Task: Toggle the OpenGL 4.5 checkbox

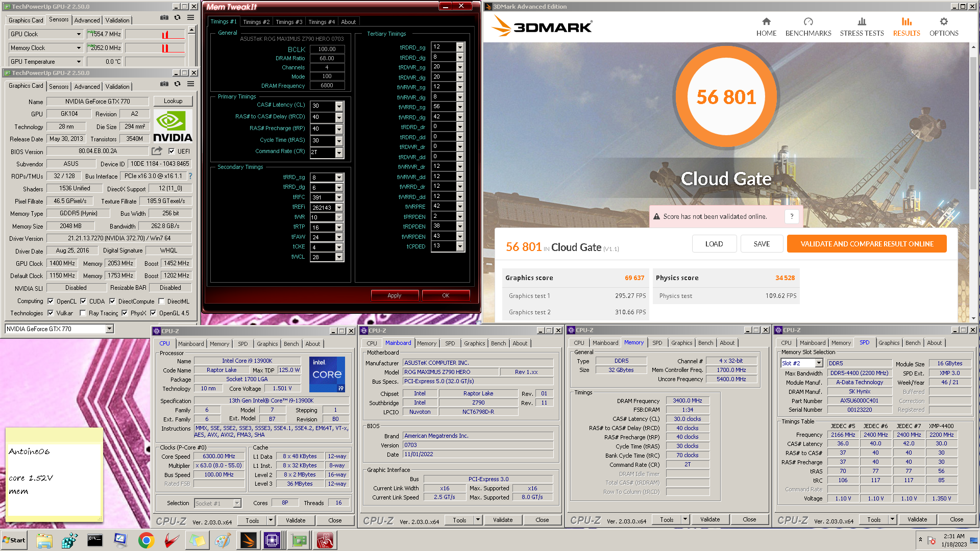Action: 153,313
